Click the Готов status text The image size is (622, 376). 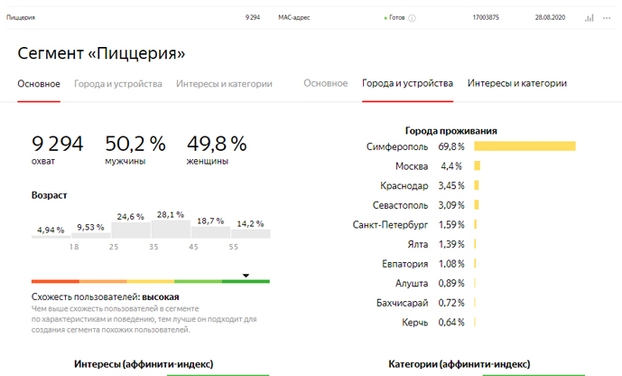coord(397,17)
